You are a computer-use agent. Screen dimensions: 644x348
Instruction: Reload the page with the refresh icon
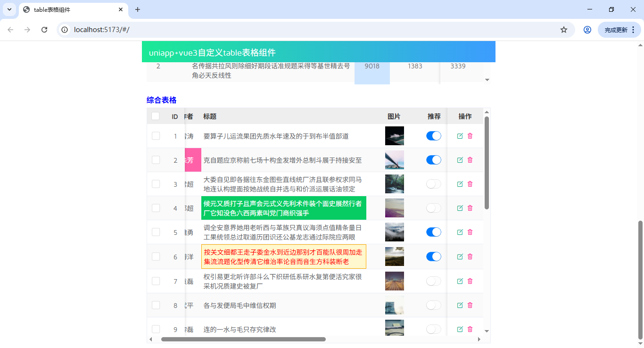[x=45, y=29]
